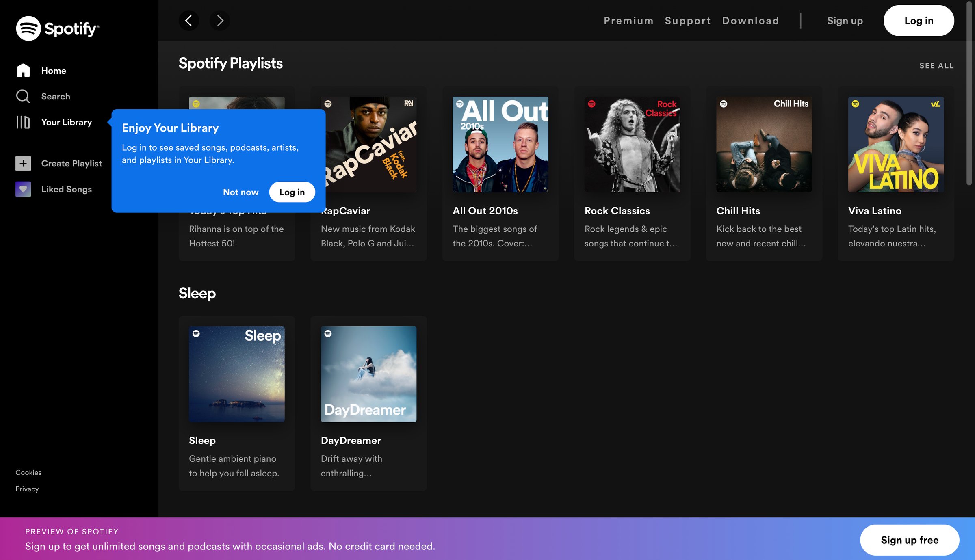Open the DayDreamer cover image
This screenshot has height=560, width=975.
tap(368, 374)
